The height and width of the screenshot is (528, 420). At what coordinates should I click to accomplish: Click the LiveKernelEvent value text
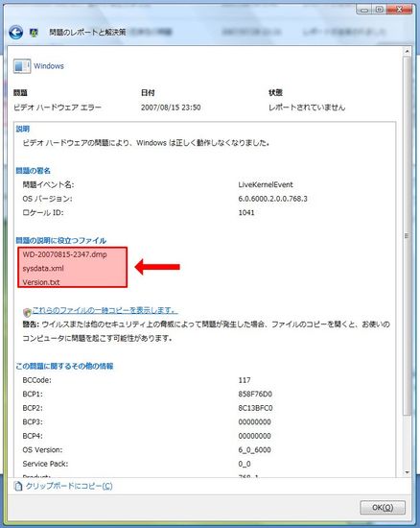(x=266, y=184)
